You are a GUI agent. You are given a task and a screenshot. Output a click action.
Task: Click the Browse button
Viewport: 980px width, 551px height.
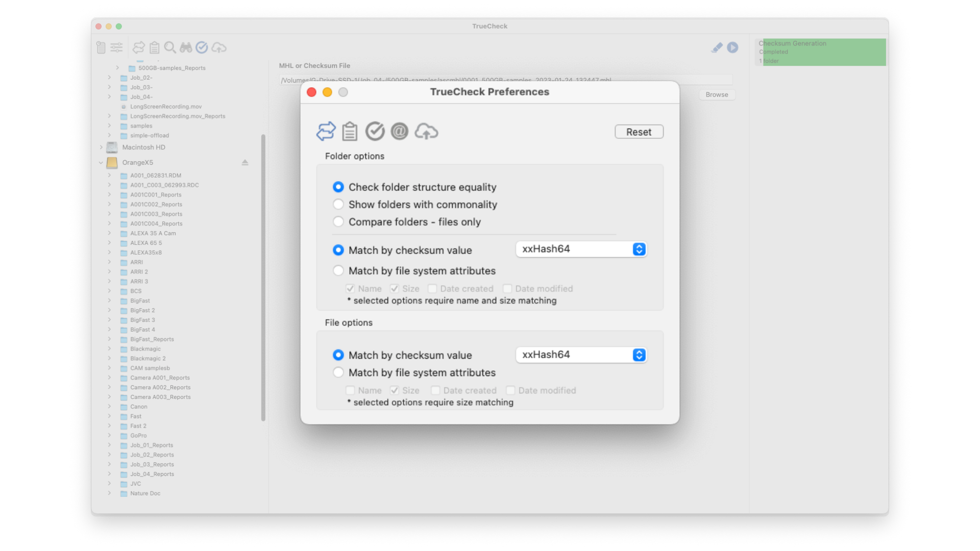pos(717,95)
